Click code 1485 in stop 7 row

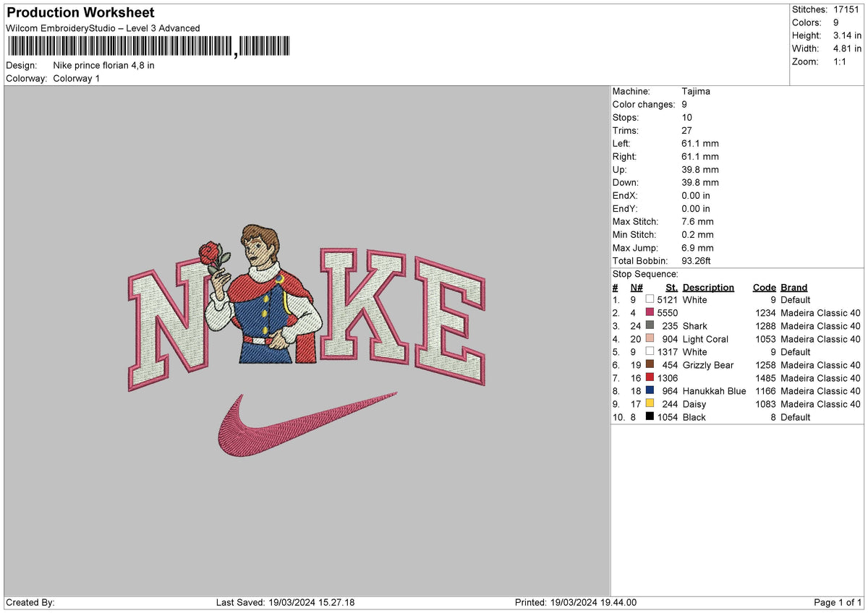[765, 378]
